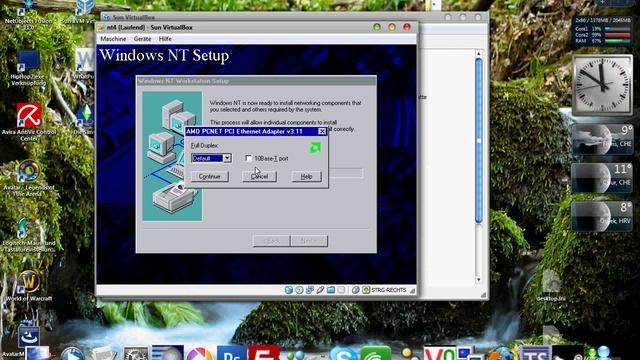Click the STRG-RECHTS host key text
640x360 pixels.
[x=388, y=290]
